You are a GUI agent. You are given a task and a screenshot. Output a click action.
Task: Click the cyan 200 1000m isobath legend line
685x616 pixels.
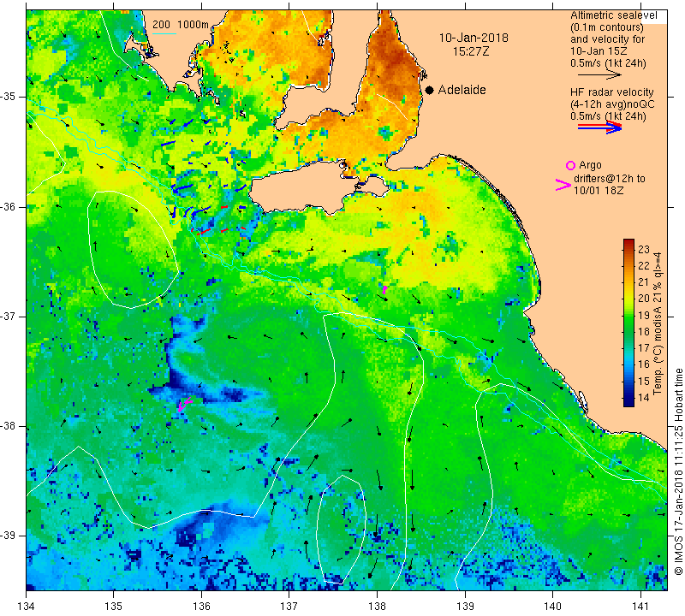click(x=164, y=33)
